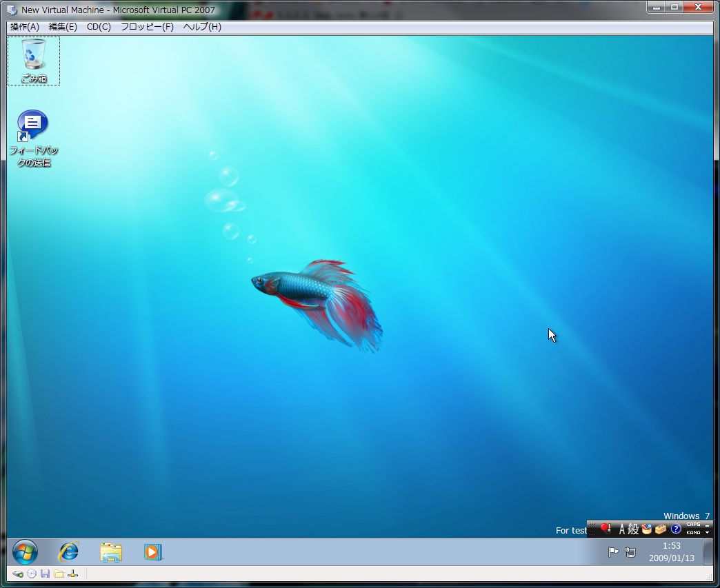Select the ごみ箱 recycle bin desktop icon

[x=34, y=61]
